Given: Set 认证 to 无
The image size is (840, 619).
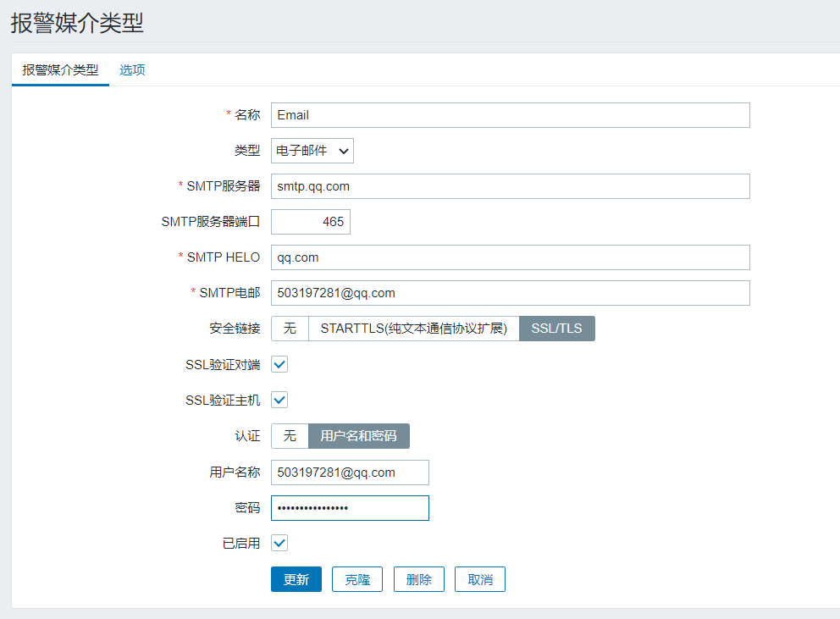Looking at the screenshot, I should (x=290, y=436).
